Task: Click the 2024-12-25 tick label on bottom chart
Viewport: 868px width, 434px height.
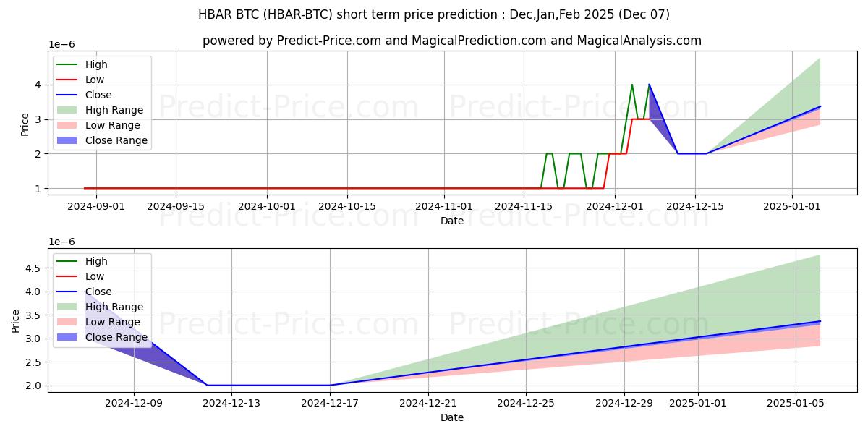Action: point(526,402)
